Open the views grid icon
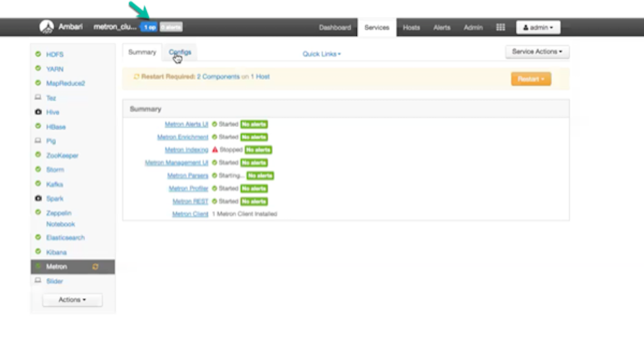 point(500,28)
